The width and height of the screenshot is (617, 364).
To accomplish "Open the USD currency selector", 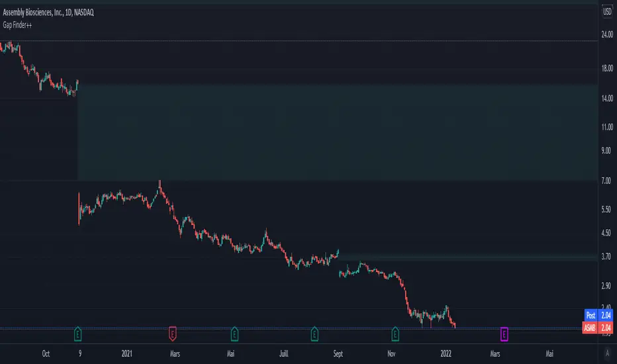I will pyautogui.click(x=607, y=11).
